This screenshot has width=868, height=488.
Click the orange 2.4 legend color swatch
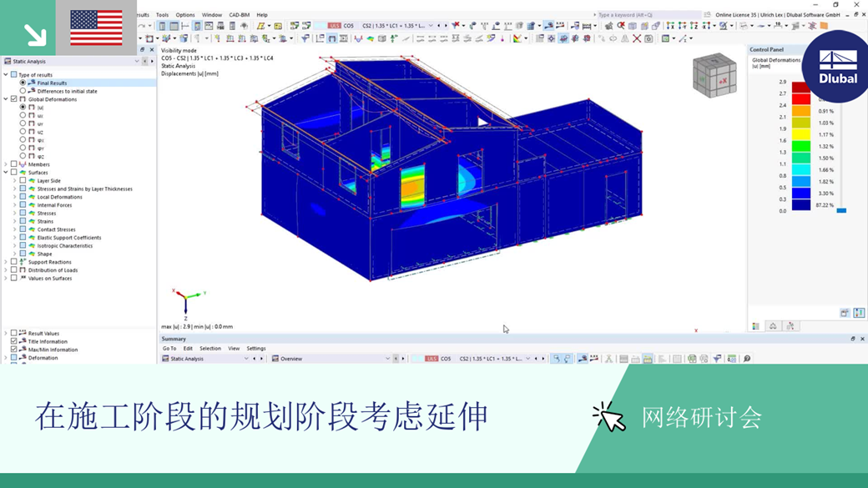[801, 111]
